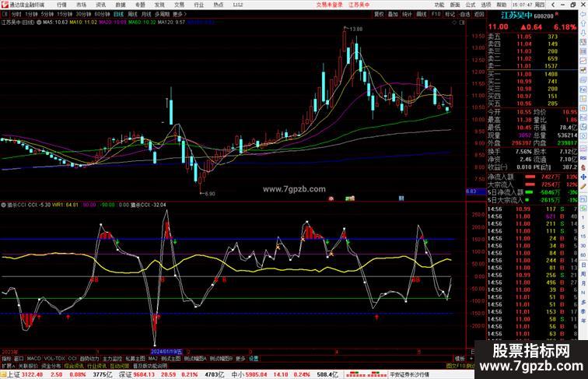
Task: Click the 交易未登录 login link
Action: (329, 5)
